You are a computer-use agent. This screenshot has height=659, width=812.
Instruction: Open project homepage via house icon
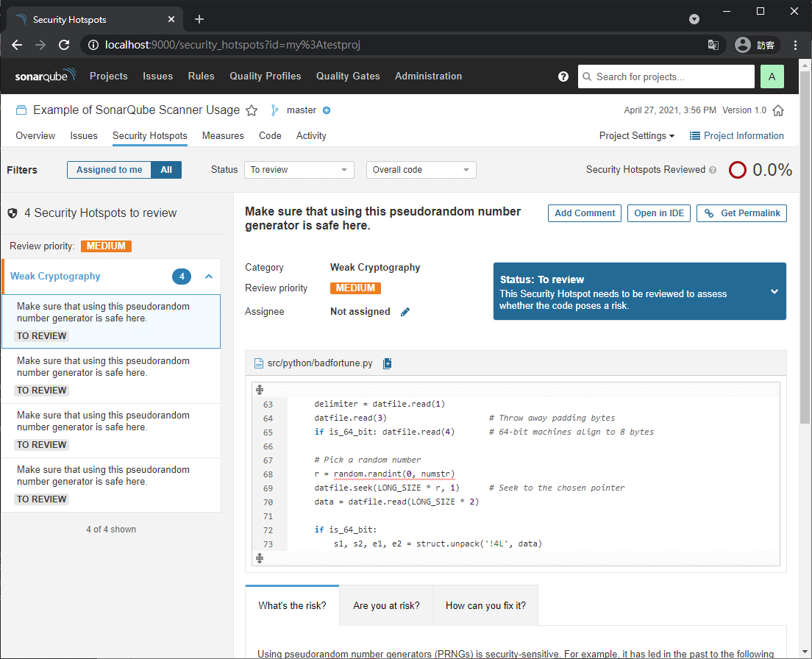(778, 110)
